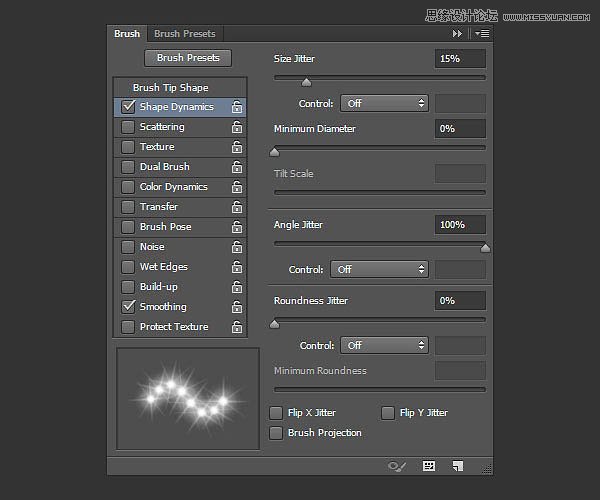Toggle the Protect Texture lock icon

click(237, 327)
